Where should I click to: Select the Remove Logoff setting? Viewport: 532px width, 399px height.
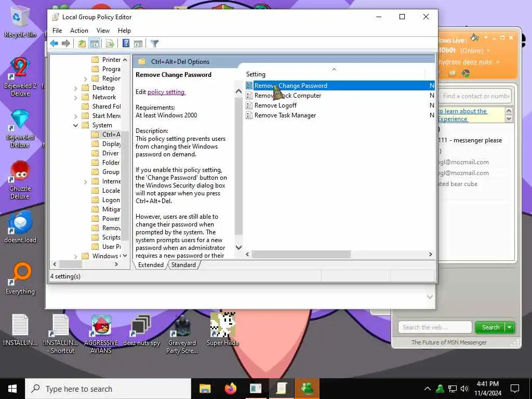(x=275, y=105)
